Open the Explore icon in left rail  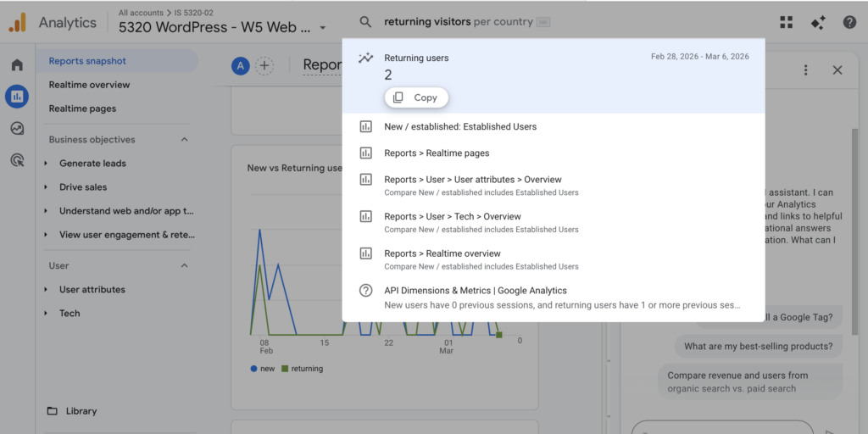(17, 128)
